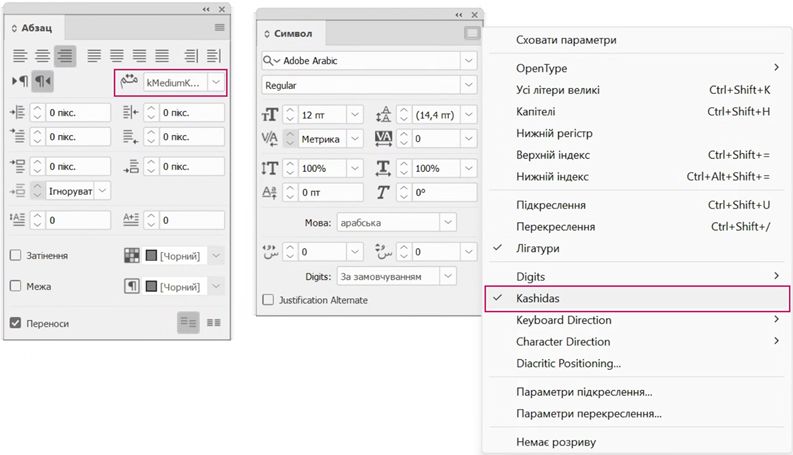The height and width of the screenshot is (455, 793).
Task: Open the Regular font style dropdown
Action: (468, 85)
